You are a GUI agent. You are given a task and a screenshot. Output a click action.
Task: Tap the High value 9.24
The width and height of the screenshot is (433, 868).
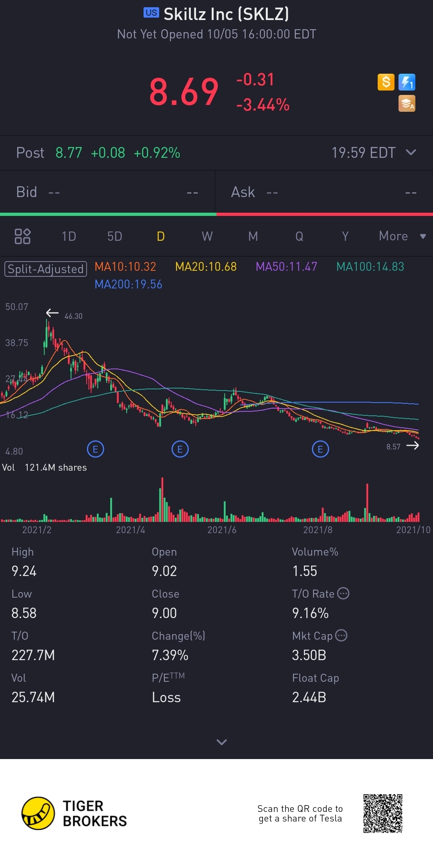point(24,571)
